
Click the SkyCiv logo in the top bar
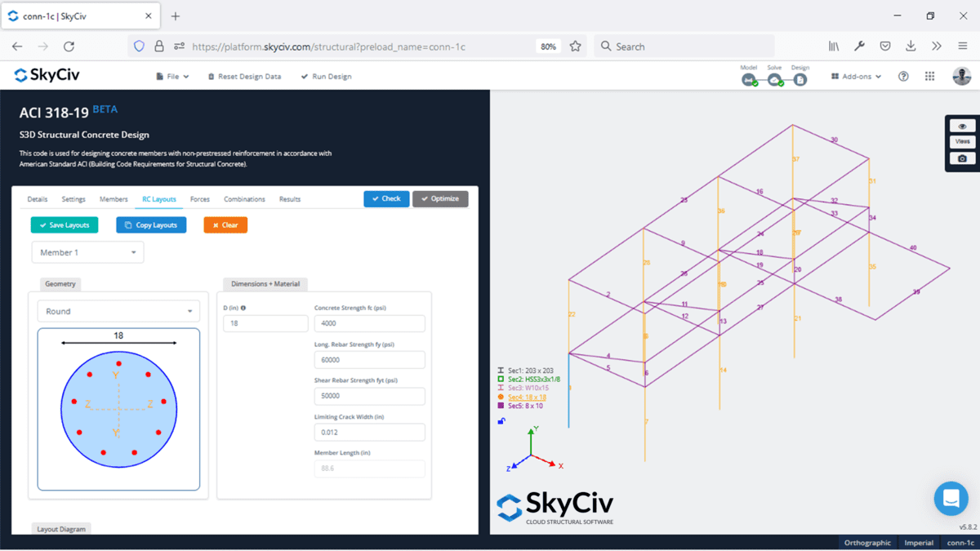click(46, 75)
